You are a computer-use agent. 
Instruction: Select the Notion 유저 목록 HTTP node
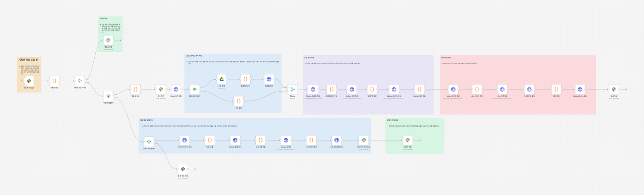pyautogui.click(x=352, y=89)
